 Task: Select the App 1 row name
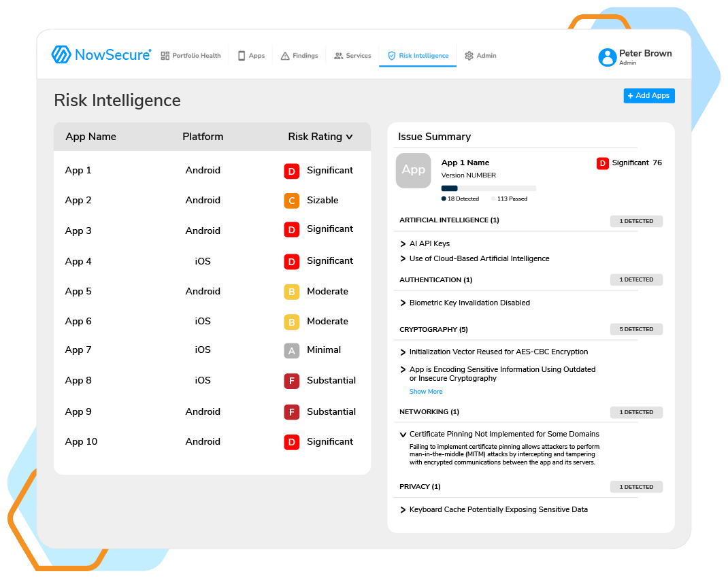click(78, 171)
